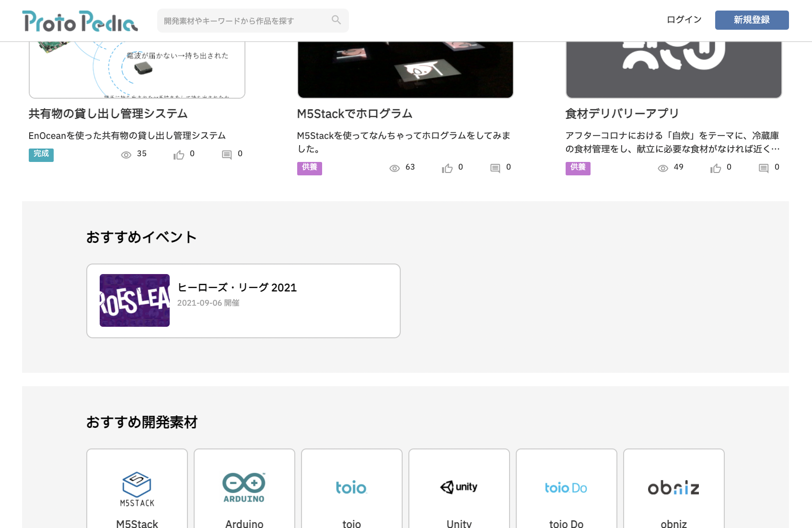Click the search magnifier icon
Screen dimensions: 812x528
[x=336, y=20]
